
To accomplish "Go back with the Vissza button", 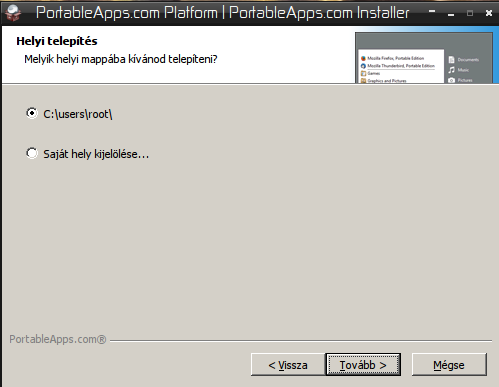I will (288, 365).
